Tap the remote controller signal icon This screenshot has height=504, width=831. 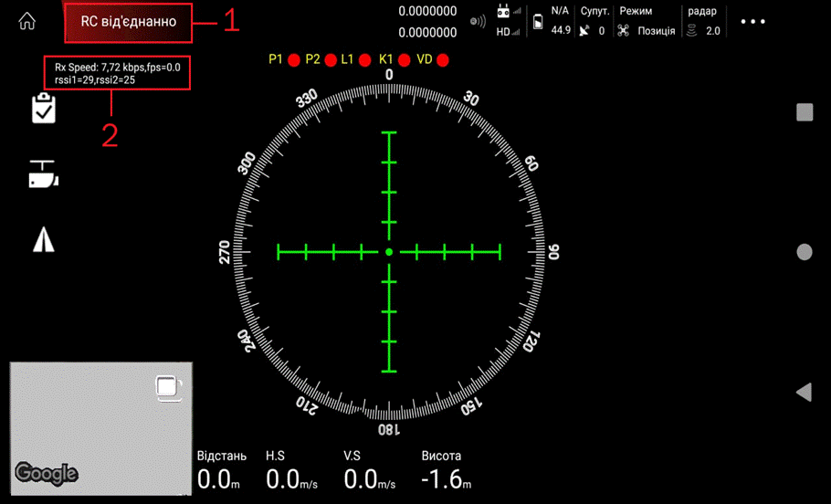[509, 11]
